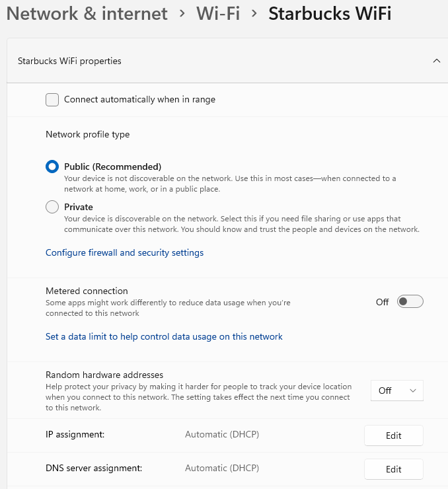The width and height of the screenshot is (448, 489).
Task: Click the Starbucks WiFi page title
Action: pyautogui.click(x=330, y=14)
